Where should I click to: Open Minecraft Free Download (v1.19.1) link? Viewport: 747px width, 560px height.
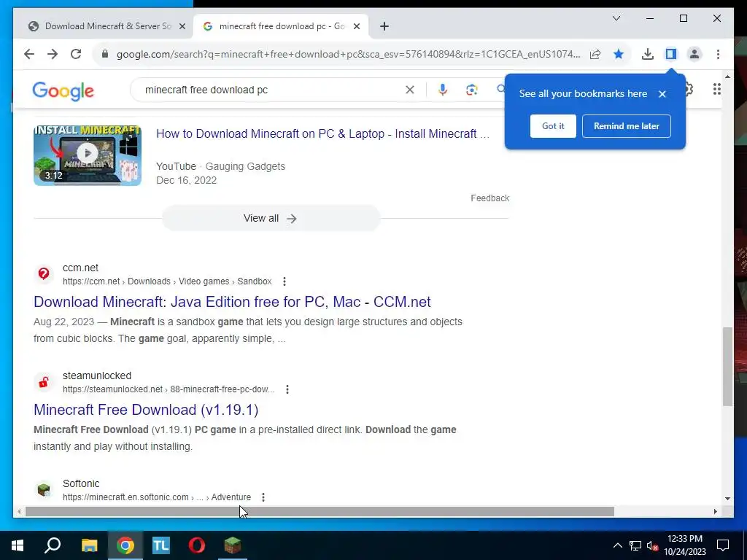[x=146, y=410]
